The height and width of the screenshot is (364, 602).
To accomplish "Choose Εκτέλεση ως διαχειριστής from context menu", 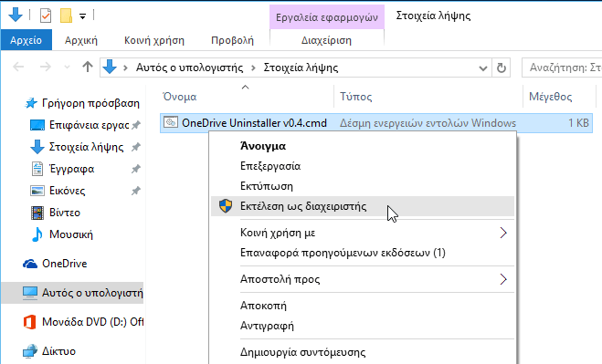I will click(363, 206).
